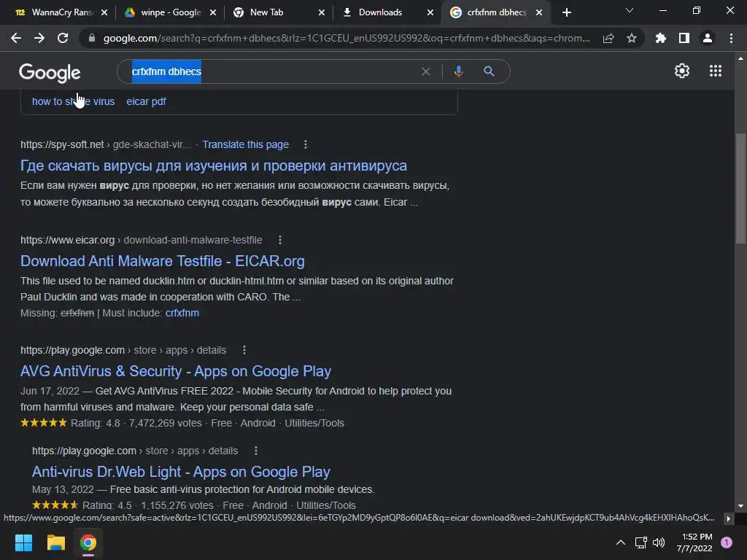
Task: Open 'Download Anti Malware Testfile - EICAR.org'
Action: (163, 261)
